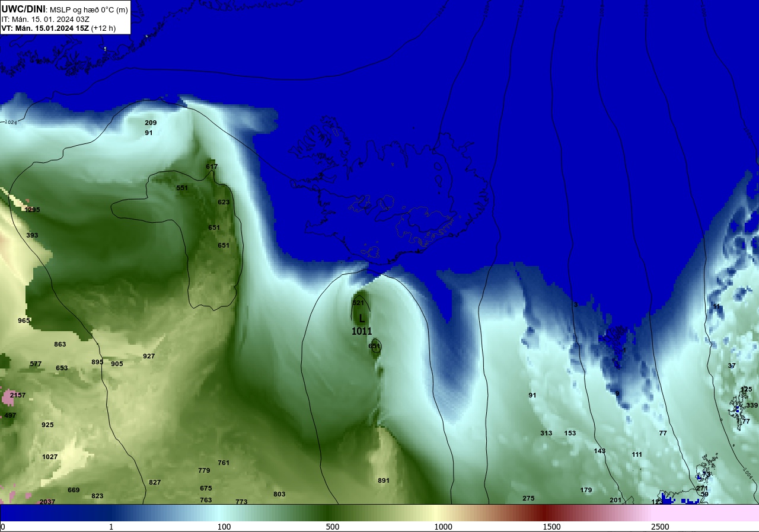Click the height value 905
Image resolution: width=759 pixels, height=532 pixels.
point(117,364)
